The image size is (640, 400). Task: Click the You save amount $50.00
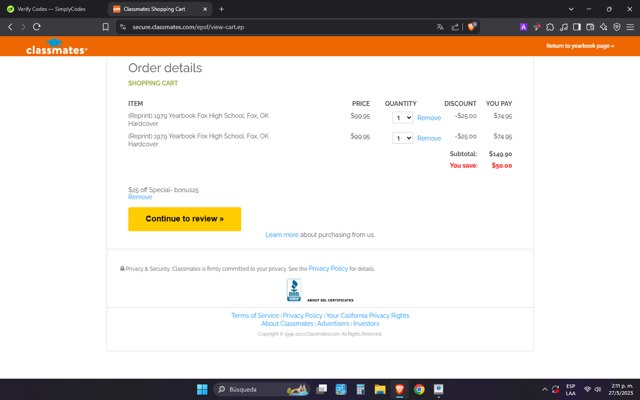pyautogui.click(x=502, y=165)
